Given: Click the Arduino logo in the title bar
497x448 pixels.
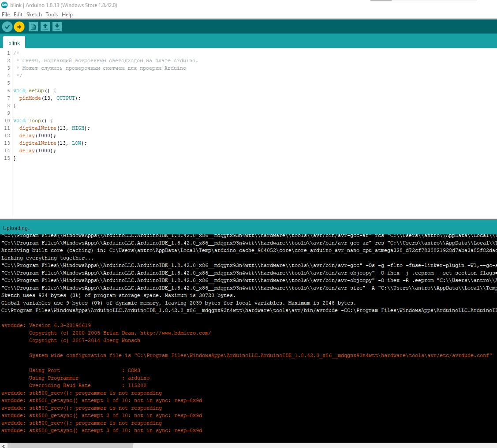Looking at the screenshot, I should point(4,5).
